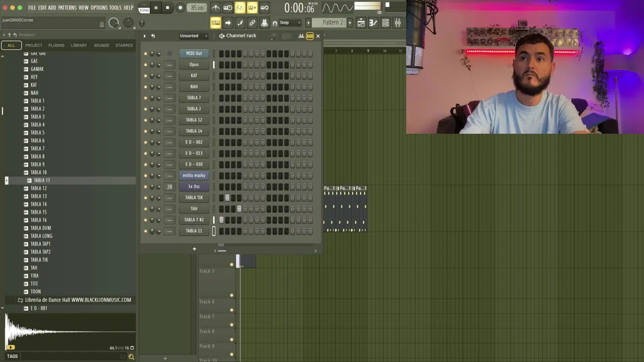Select TABLA DUM in the browser

tap(41, 228)
